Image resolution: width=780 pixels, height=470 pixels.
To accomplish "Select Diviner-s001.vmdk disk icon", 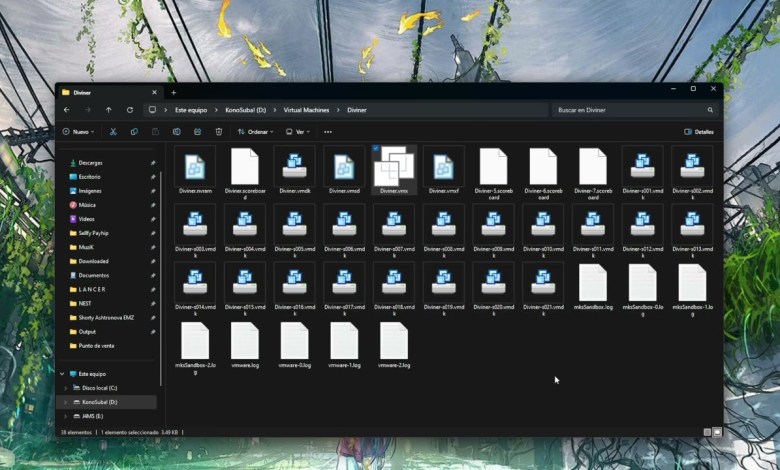I will pyautogui.click(x=643, y=167).
